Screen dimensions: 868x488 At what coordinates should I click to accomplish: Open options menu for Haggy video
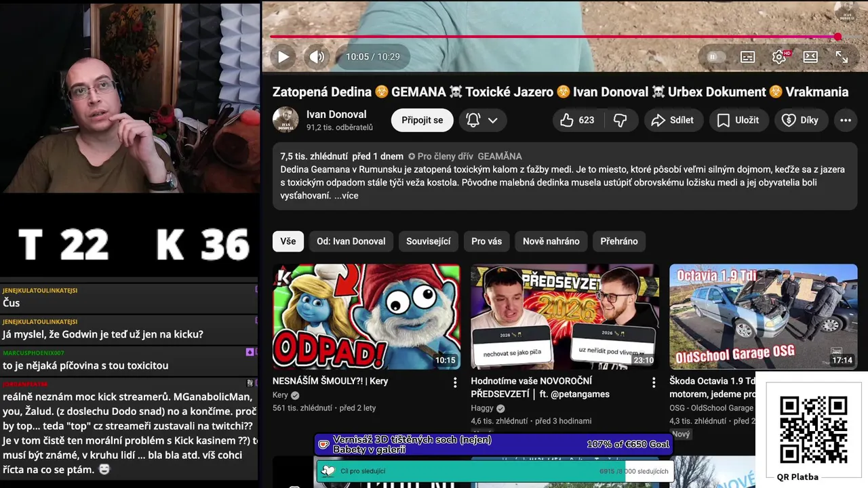tap(654, 383)
